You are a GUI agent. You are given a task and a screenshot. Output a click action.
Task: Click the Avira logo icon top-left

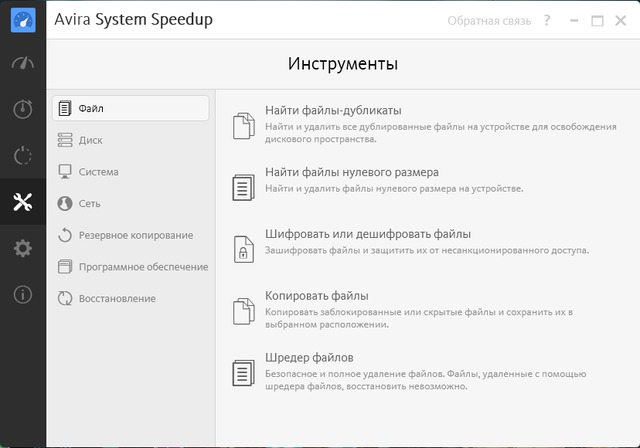tap(22, 20)
